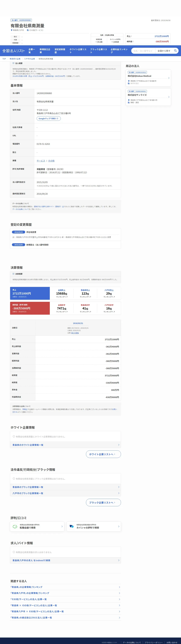
Task: Open 企業一覧 in navigation bar
Action: [x=32, y=51]
